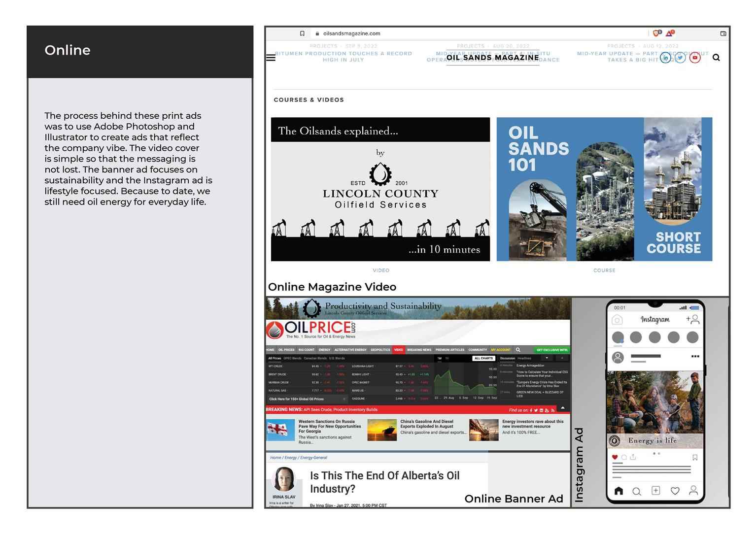
Task: Tap the Energy is life Instagram ad image
Action: [x=655, y=410]
